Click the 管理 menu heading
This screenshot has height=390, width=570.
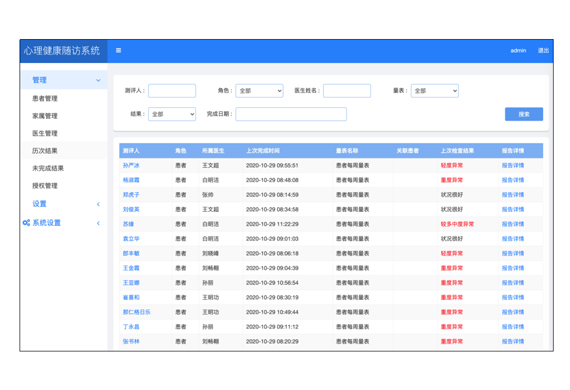(x=39, y=80)
